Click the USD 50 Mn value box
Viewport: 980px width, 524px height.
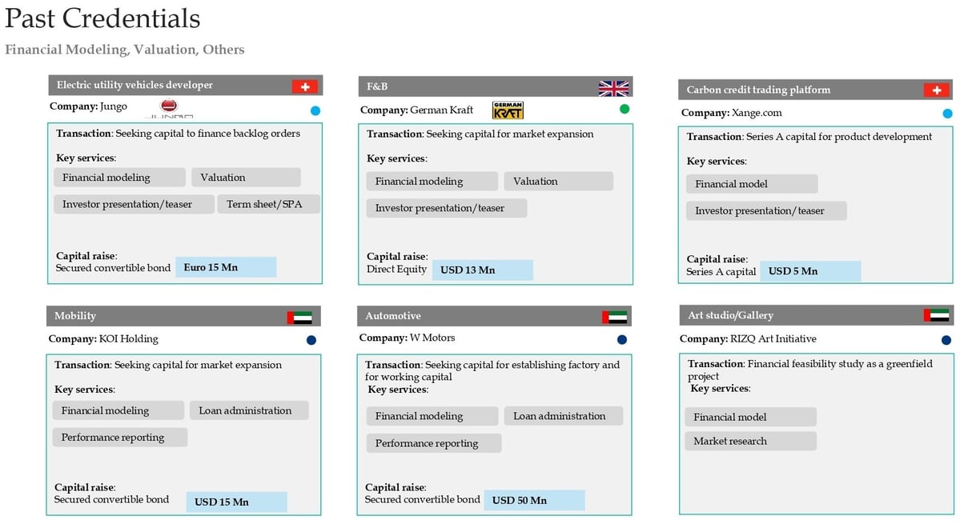coord(534,500)
